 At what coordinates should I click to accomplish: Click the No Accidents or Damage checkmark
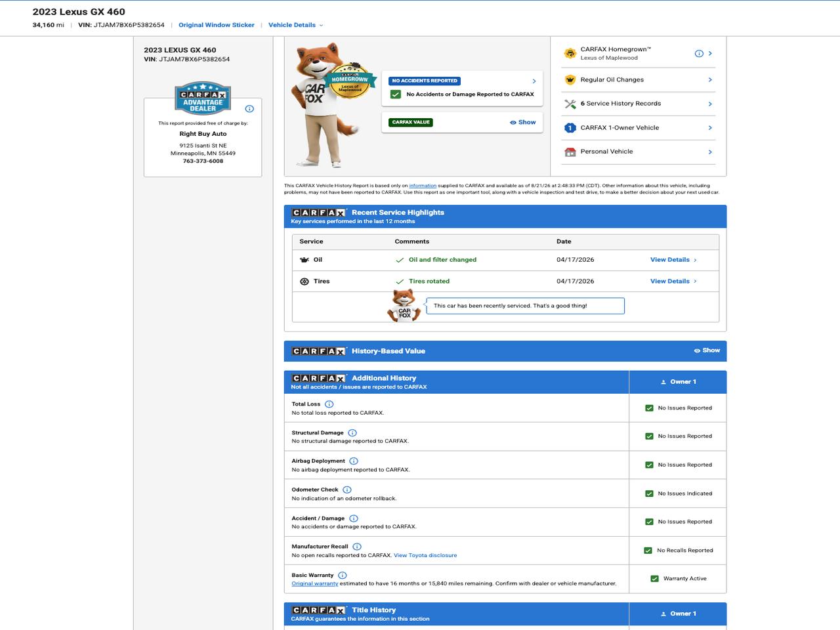click(396, 94)
